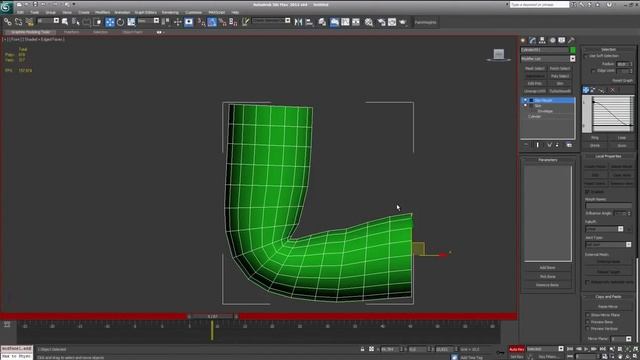Toggle the Edge Limit checkbox
Viewport: 640px width, 360px height.
tap(593, 71)
